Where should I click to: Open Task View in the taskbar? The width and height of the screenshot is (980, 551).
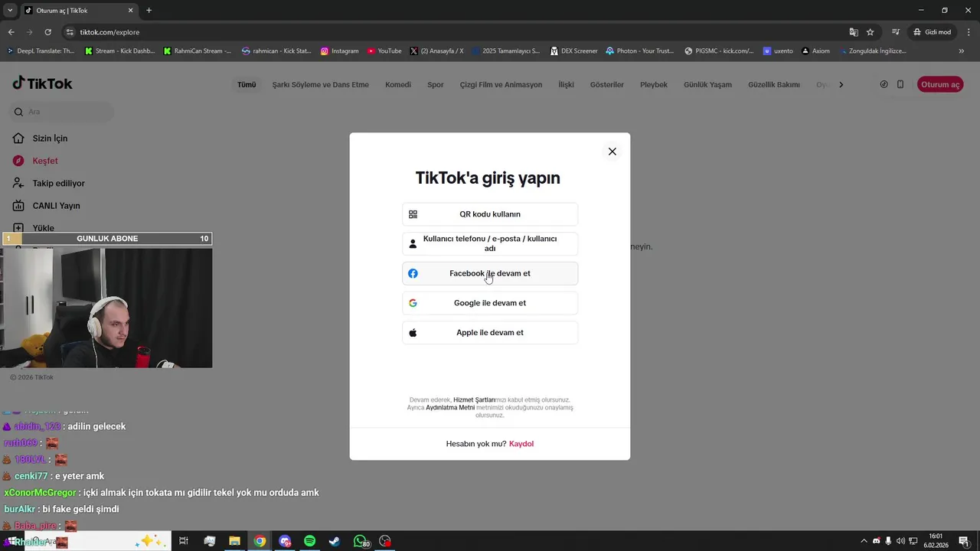184,541
